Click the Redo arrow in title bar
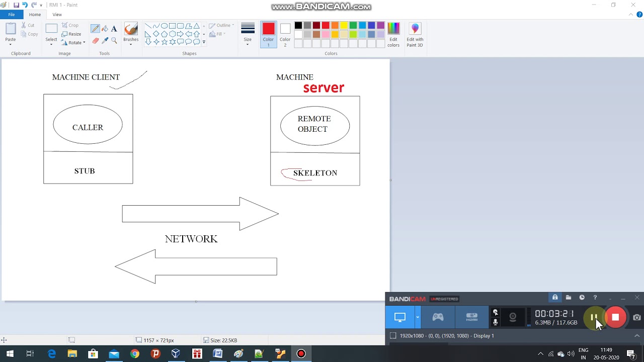 click(x=34, y=5)
